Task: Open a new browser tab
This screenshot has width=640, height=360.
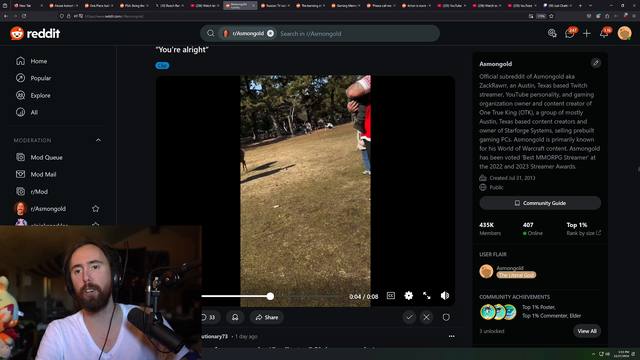Action: point(580,6)
